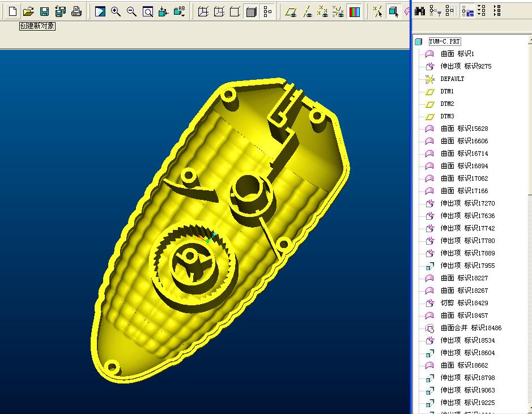
Task: Create a new object with the blank page icon
Action: (13, 11)
